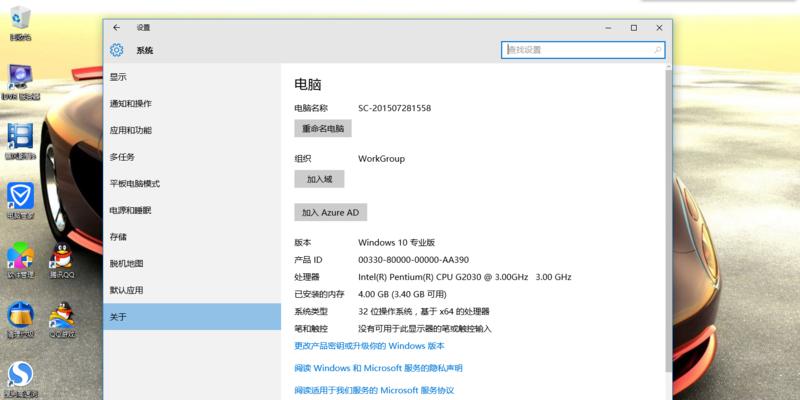Maximize the Settings window

point(634,28)
